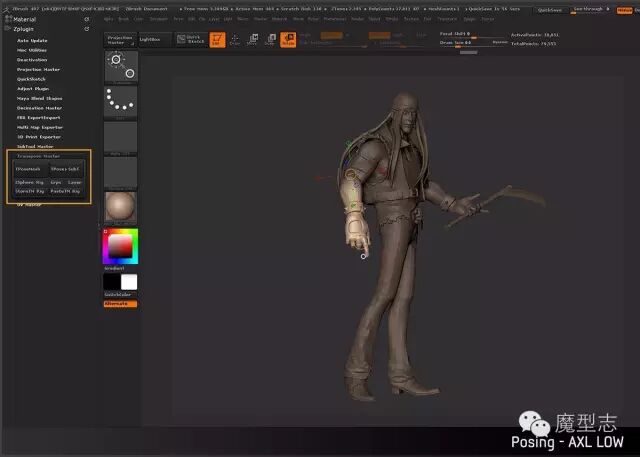Image resolution: width=640 pixels, height=457 pixels.
Task: Toggle Grps option in Transpose Master
Action: pyautogui.click(x=56, y=182)
